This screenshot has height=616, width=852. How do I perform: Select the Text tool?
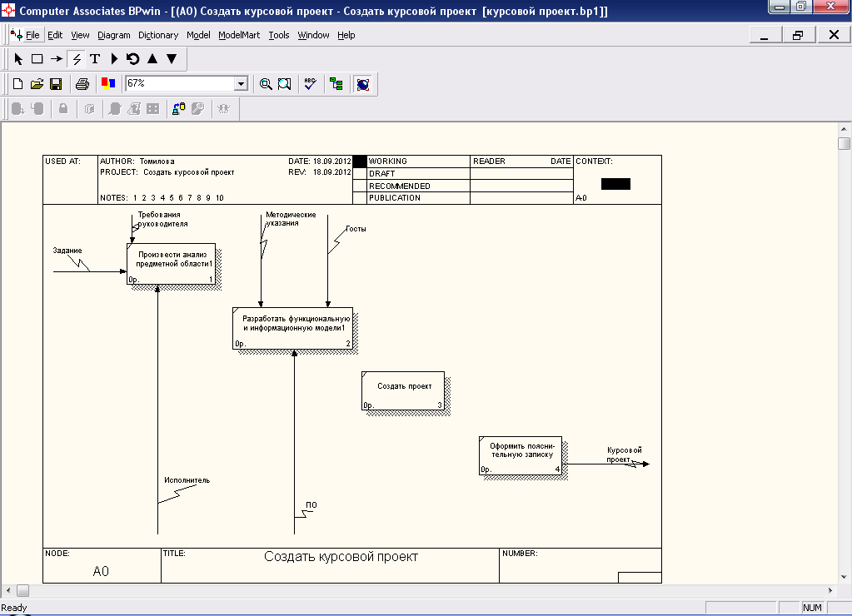pos(95,58)
